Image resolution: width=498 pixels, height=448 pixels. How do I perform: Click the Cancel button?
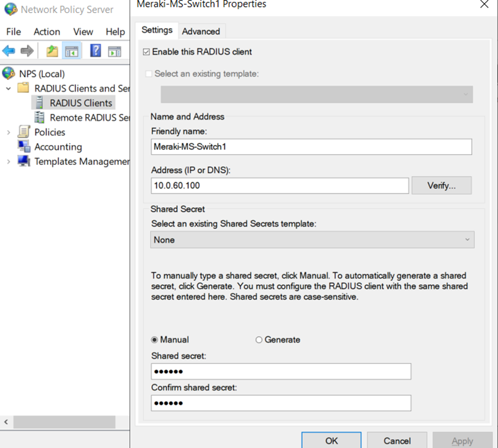[x=397, y=441]
